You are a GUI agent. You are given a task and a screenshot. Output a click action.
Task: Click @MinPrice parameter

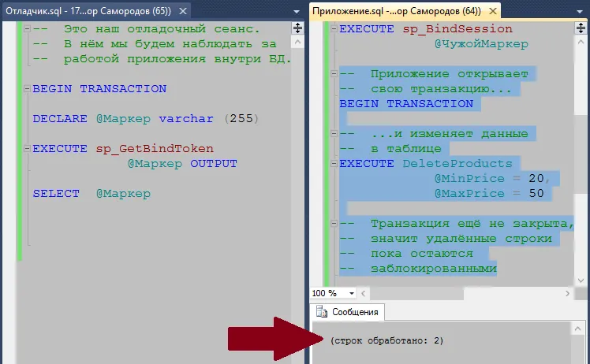[x=469, y=179]
